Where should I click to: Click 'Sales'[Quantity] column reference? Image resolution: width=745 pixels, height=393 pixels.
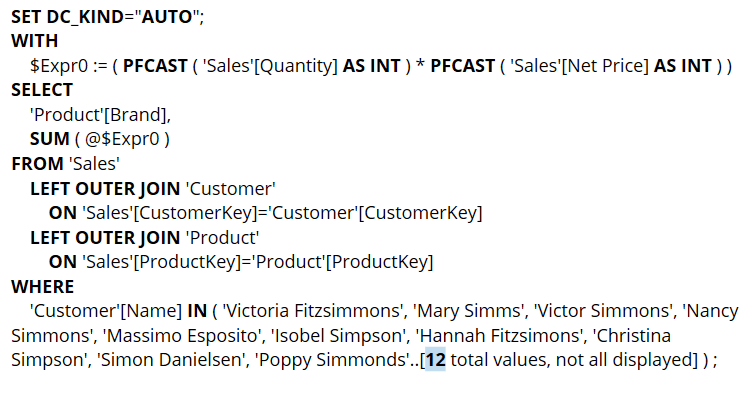click(270, 66)
